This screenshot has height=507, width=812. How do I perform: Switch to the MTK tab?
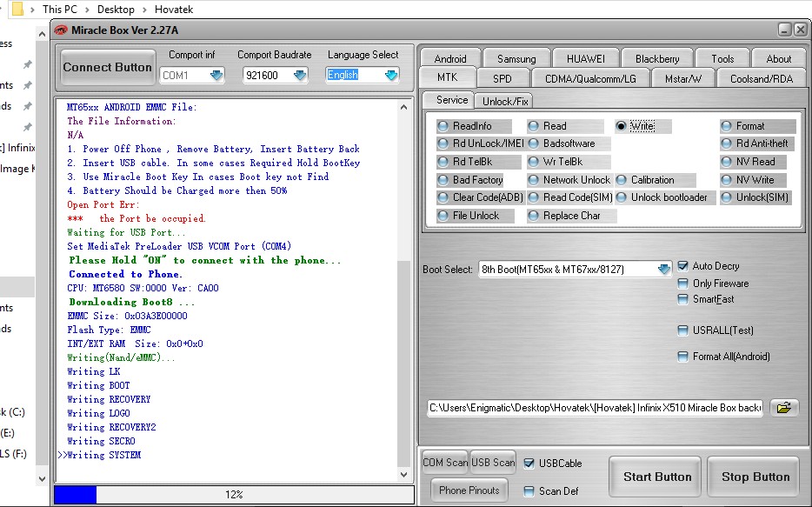tap(448, 77)
